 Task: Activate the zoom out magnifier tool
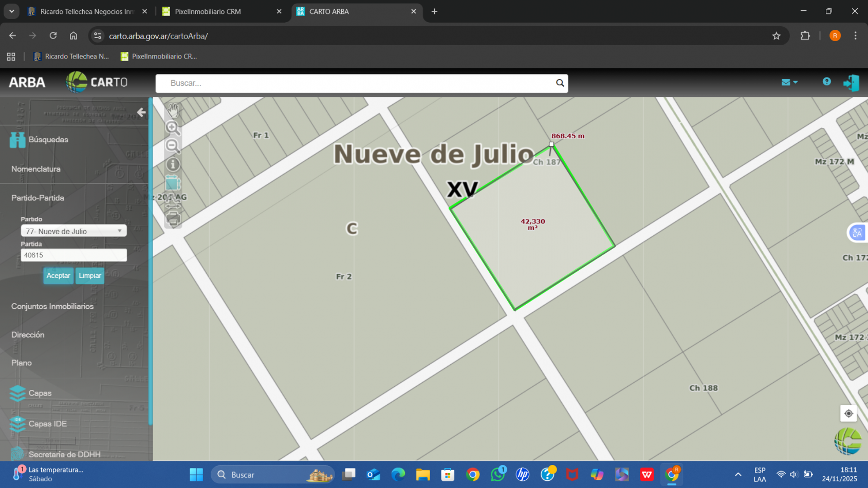tap(173, 146)
